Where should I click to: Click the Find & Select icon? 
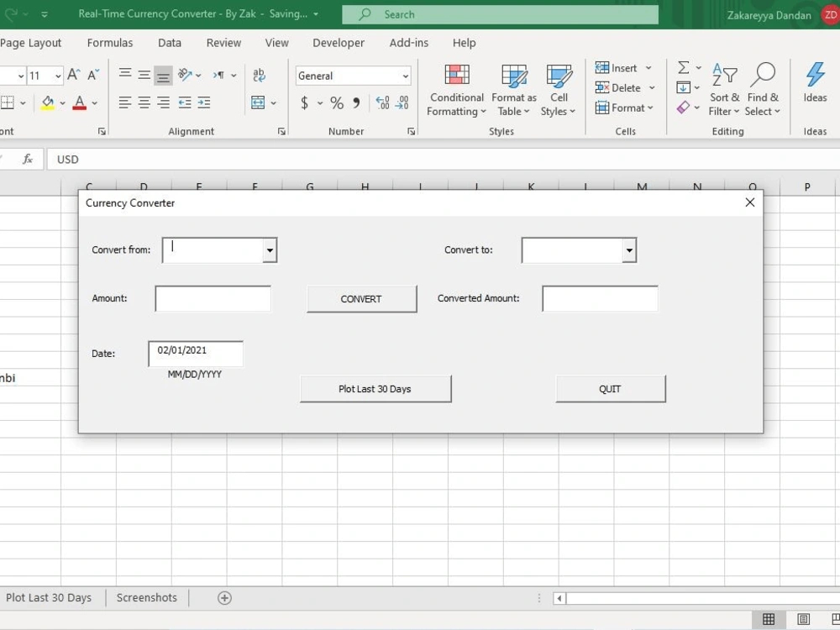tap(763, 88)
